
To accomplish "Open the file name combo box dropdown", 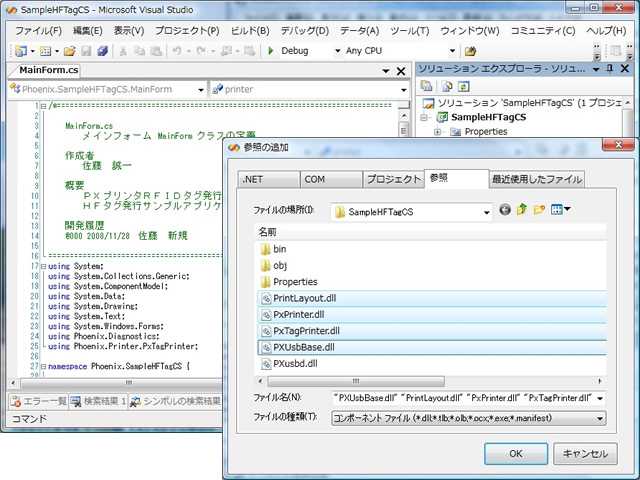I will 600,398.
